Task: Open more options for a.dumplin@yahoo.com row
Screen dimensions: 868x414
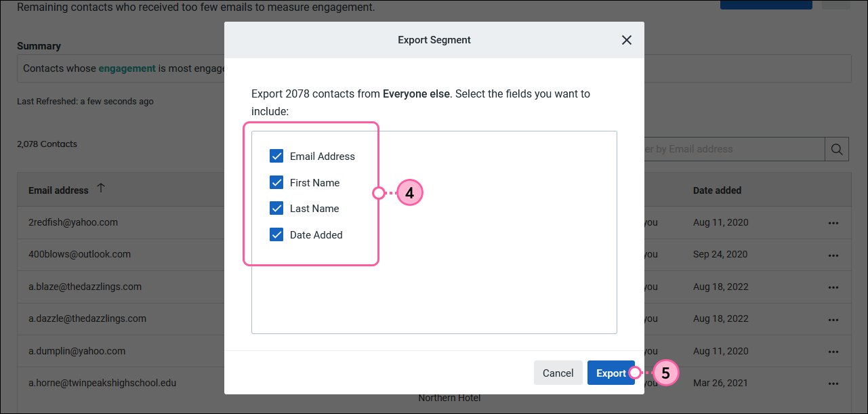Action: pyautogui.click(x=833, y=352)
